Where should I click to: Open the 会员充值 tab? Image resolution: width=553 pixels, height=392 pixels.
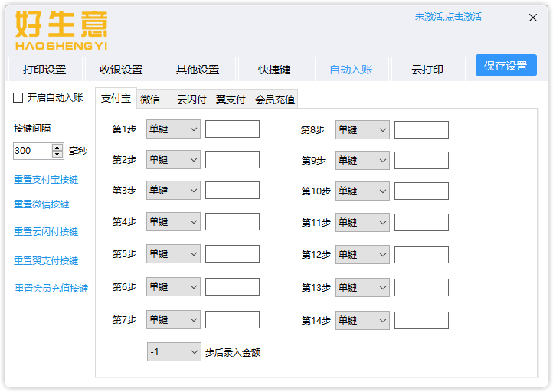(274, 100)
